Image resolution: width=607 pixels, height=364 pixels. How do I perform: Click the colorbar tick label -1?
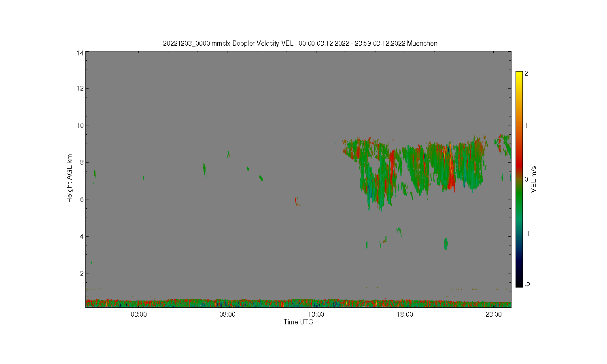[x=527, y=234]
